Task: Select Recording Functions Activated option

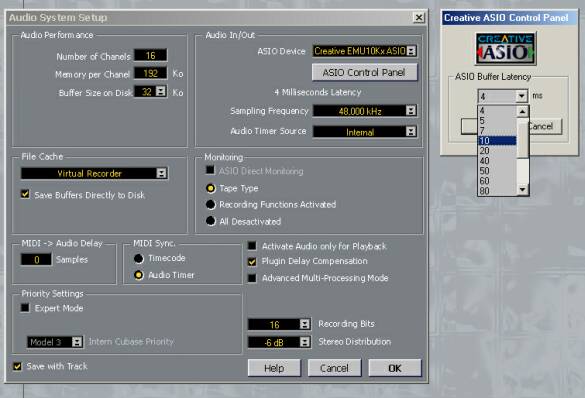Action: 211,204
